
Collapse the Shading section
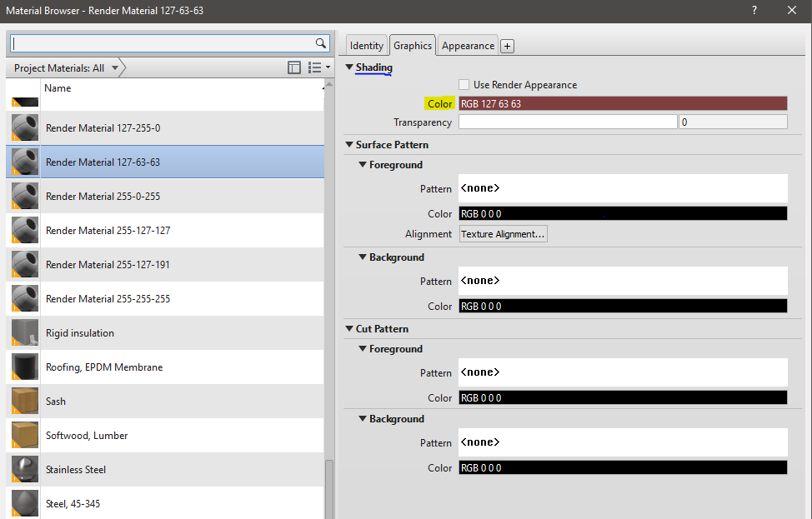click(x=349, y=67)
